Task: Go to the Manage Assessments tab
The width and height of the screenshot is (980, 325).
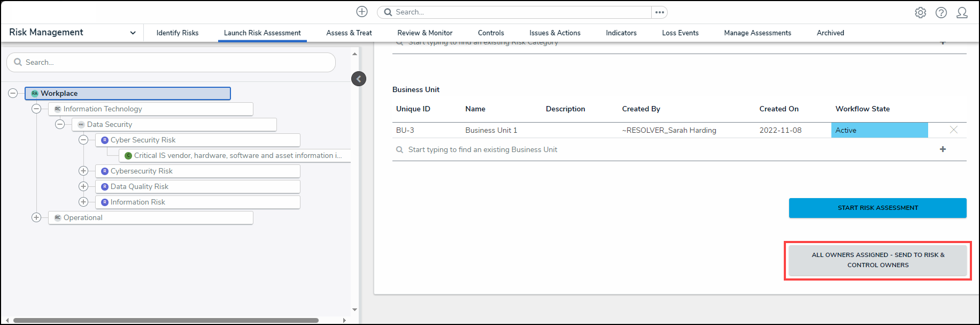Action: [x=757, y=33]
